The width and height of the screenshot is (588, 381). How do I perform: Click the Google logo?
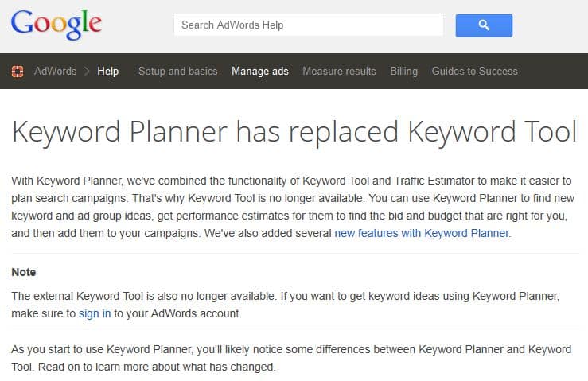56,24
